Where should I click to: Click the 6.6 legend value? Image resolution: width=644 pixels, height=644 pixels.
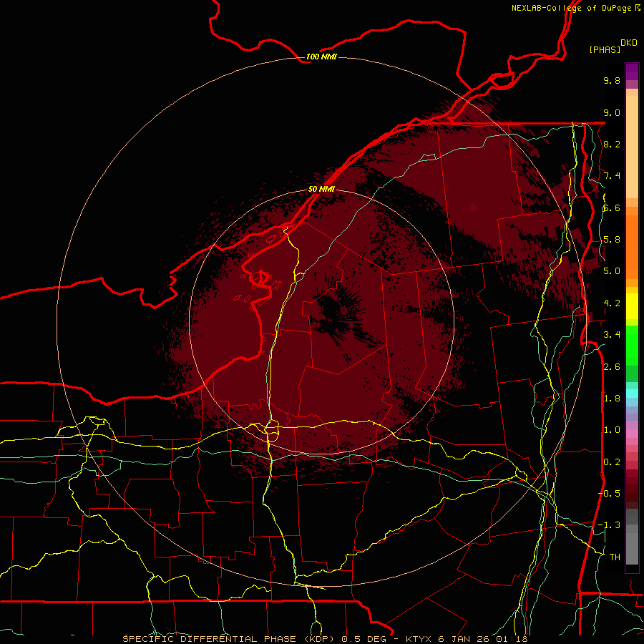pyautogui.click(x=612, y=208)
